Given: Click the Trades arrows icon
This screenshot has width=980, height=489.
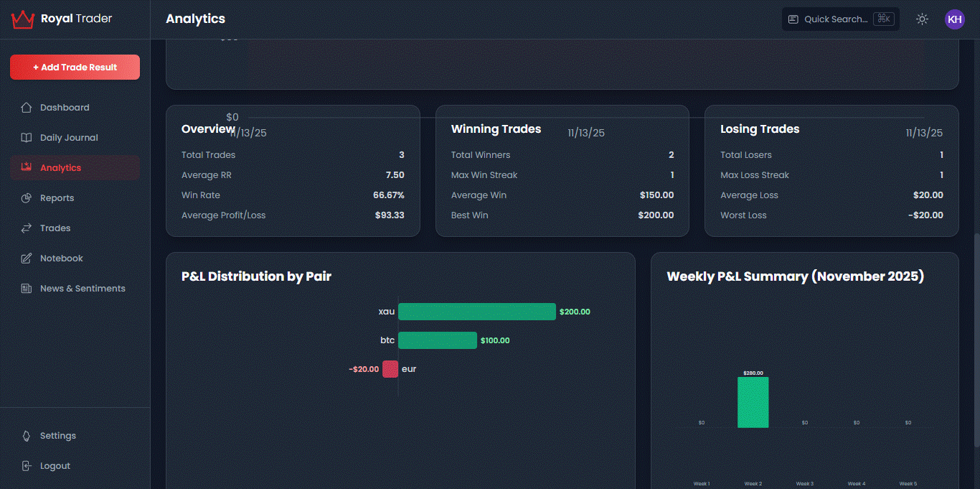Looking at the screenshot, I should tap(26, 228).
